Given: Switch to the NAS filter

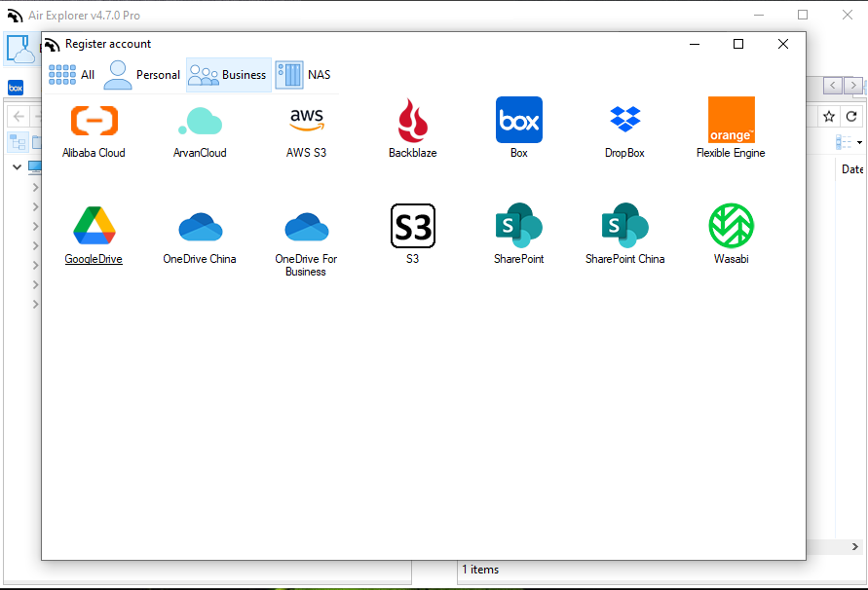Looking at the screenshot, I should point(304,75).
